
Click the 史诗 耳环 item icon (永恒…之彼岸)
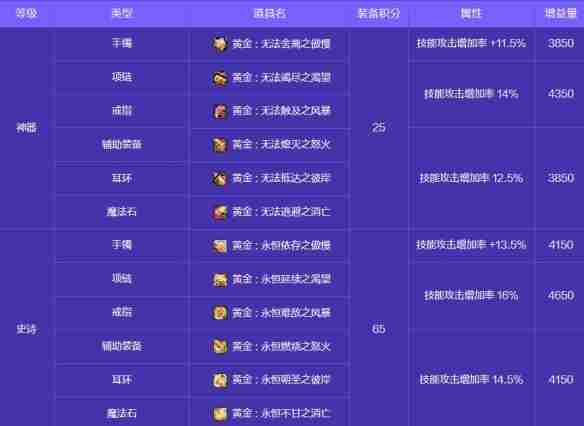[220, 380]
